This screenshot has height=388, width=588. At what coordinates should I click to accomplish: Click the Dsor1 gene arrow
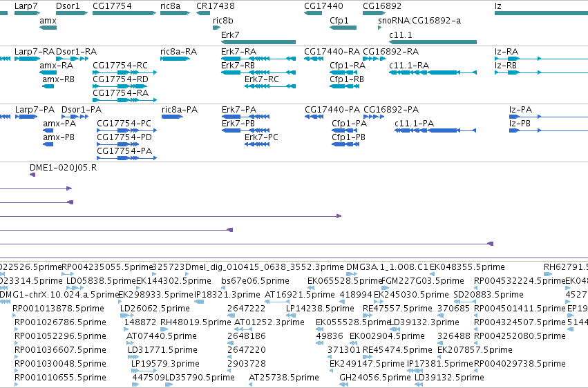72,13
